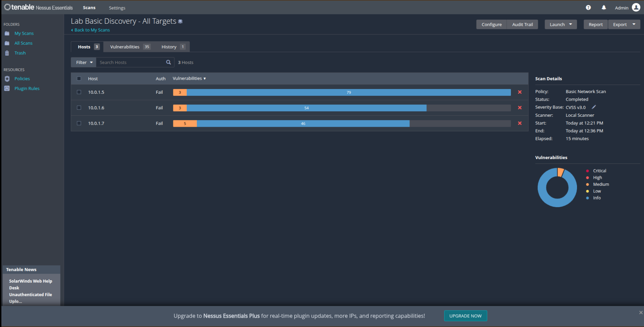The width and height of the screenshot is (644, 327).
Task: Click the Info legend dot
Action: pos(587,198)
